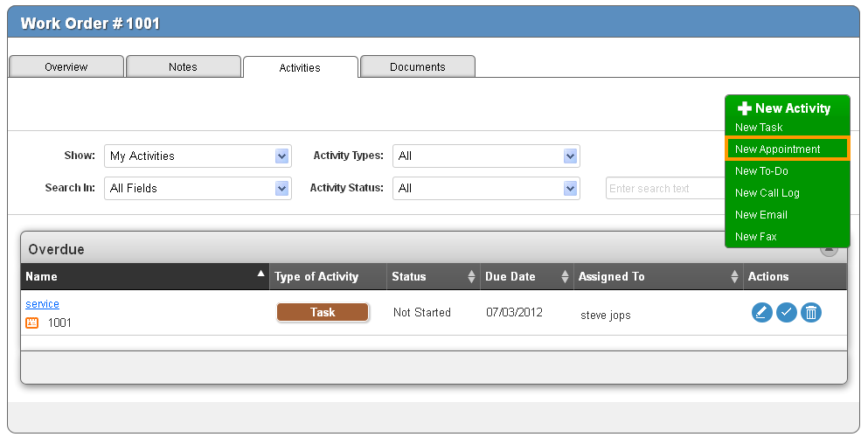The image size is (868, 437).
Task: Select New Appointment from the menu
Action: pos(778,149)
